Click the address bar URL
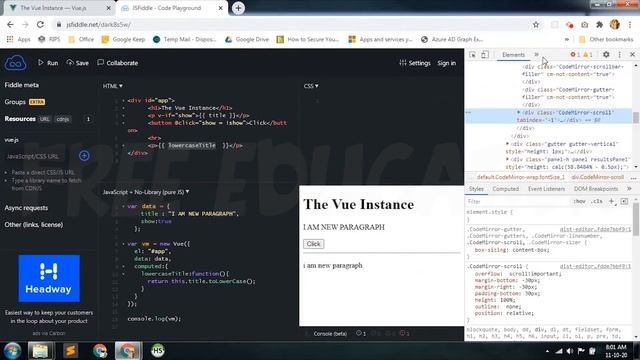The height and width of the screenshot is (360, 640). [x=98, y=24]
